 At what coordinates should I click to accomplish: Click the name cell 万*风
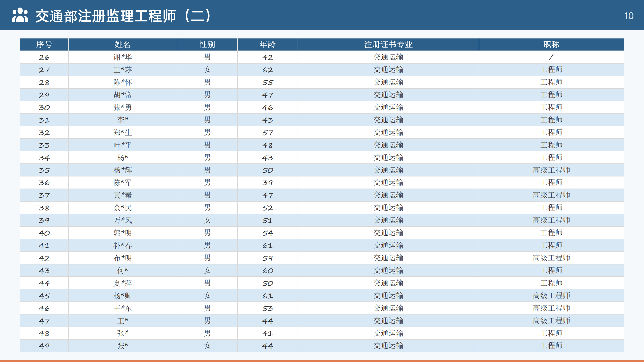click(x=123, y=220)
